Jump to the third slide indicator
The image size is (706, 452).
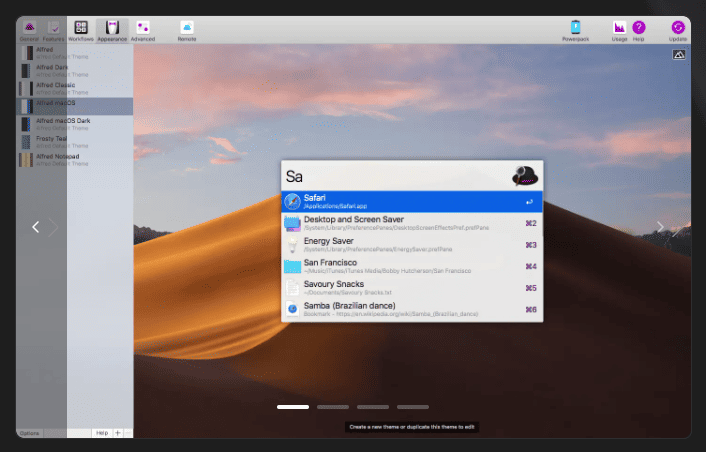point(373,407)
